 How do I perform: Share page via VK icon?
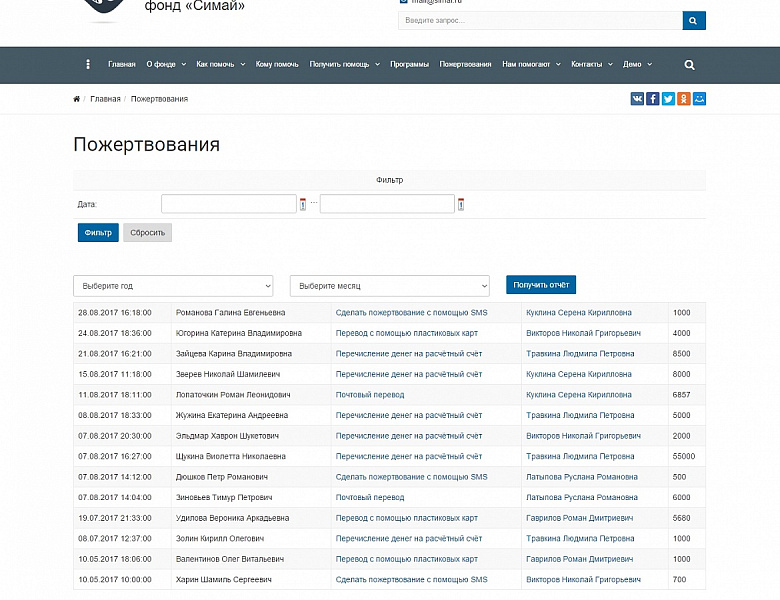click(637, 98)
